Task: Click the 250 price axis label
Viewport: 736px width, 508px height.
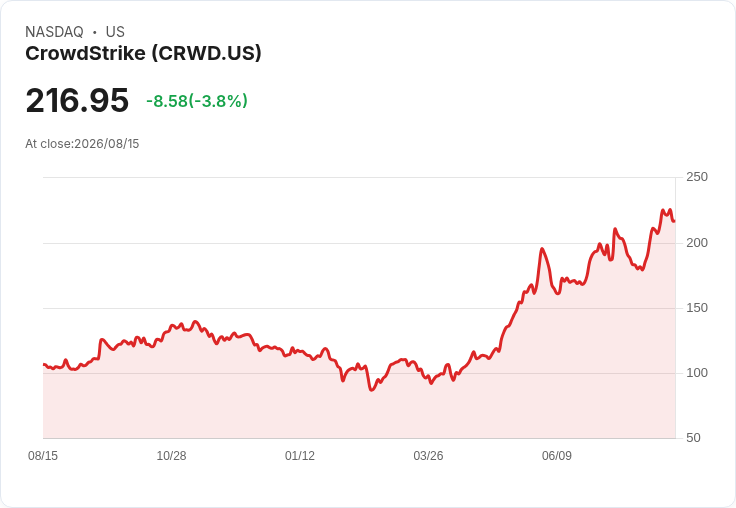Action: point(697,177)
